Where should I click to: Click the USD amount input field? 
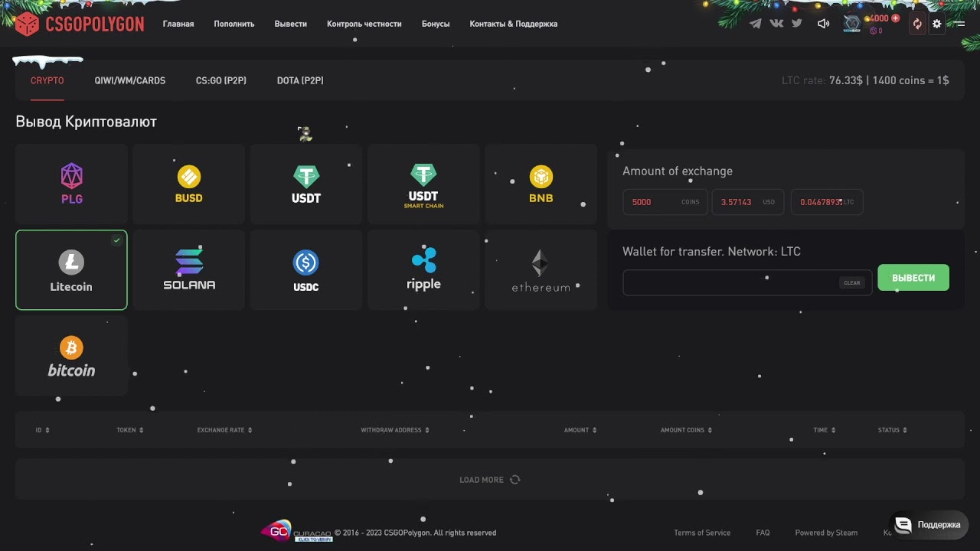[748, 202]
